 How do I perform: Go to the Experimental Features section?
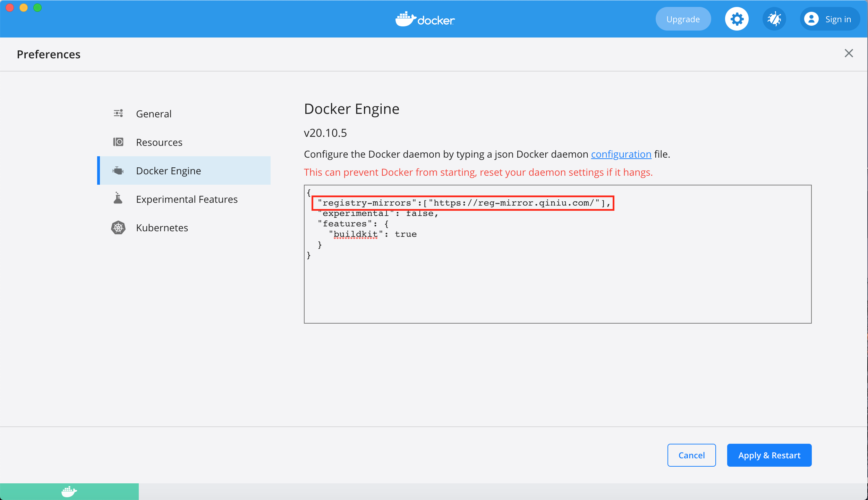[184, 199]
